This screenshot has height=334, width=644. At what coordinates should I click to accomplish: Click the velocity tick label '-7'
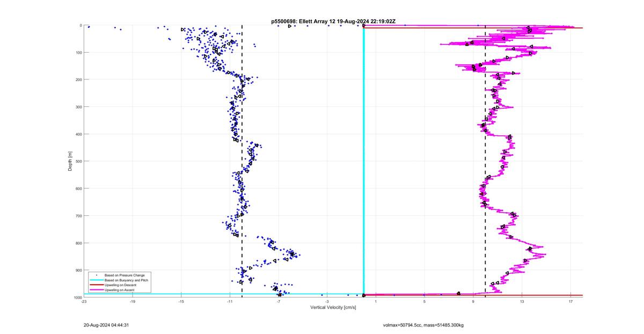pyautogui.click(x=279, y=302)
